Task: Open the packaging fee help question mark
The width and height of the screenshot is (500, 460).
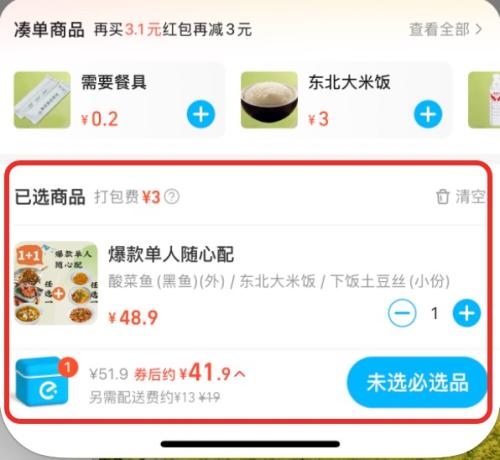Action: tap(172, 196)
